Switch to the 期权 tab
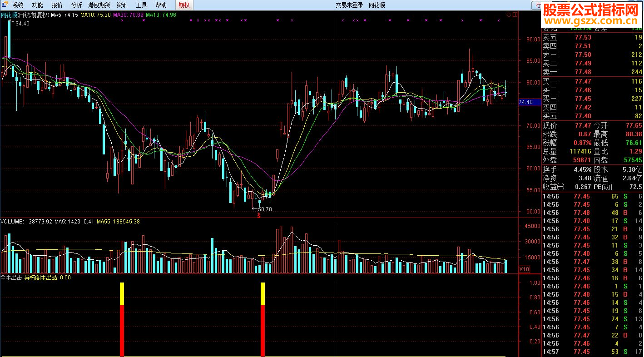The image size is (644, 357). (184, 5)
